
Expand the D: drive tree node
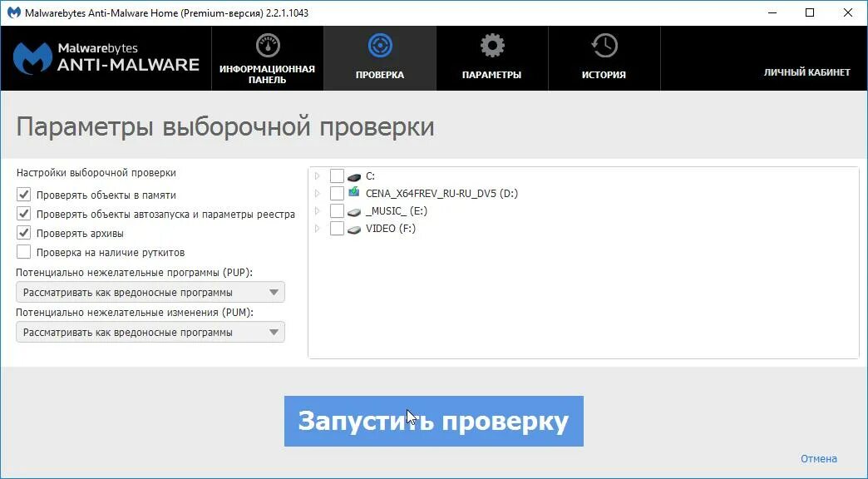tap(318, 193)
